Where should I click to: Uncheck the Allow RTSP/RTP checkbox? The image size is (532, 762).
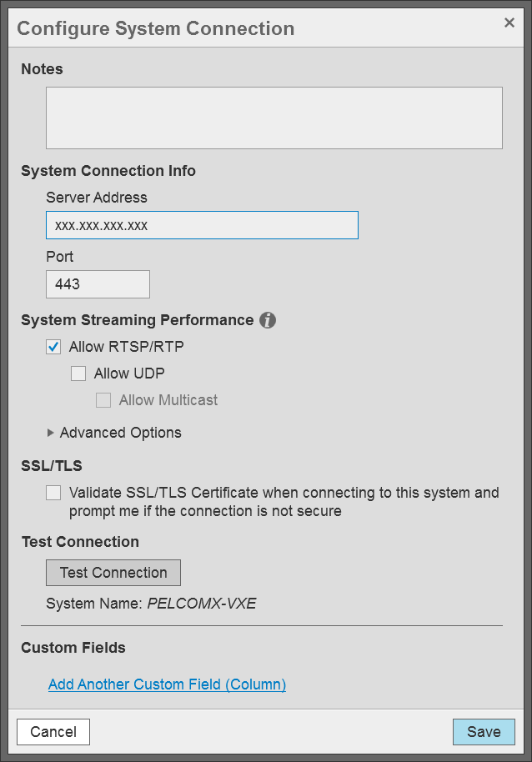coord(53,347)
